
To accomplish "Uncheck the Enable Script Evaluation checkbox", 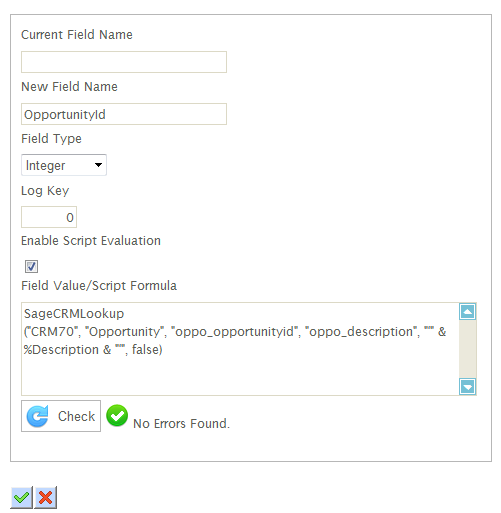I will tap(31, 266).
